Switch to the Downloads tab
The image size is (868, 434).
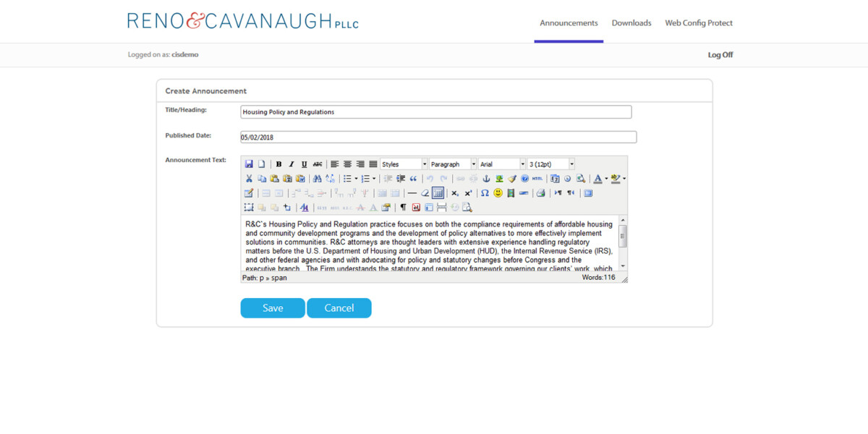click(x=631, y=23)
